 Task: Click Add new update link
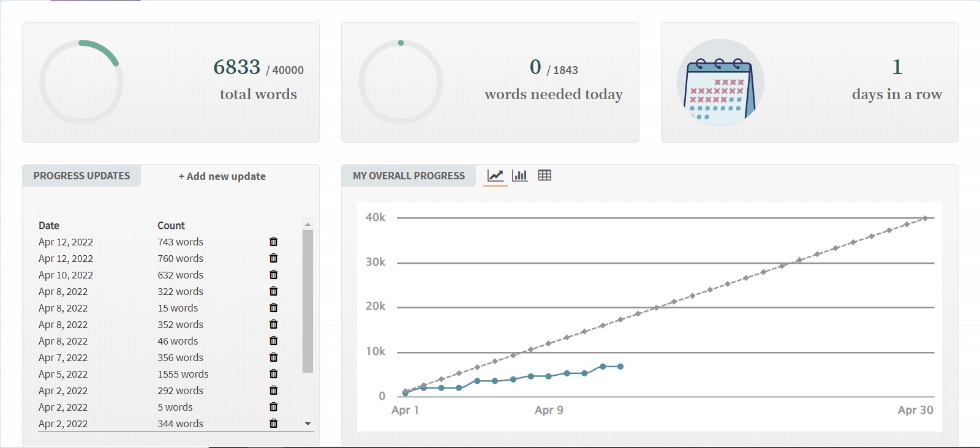click(222, 176)
